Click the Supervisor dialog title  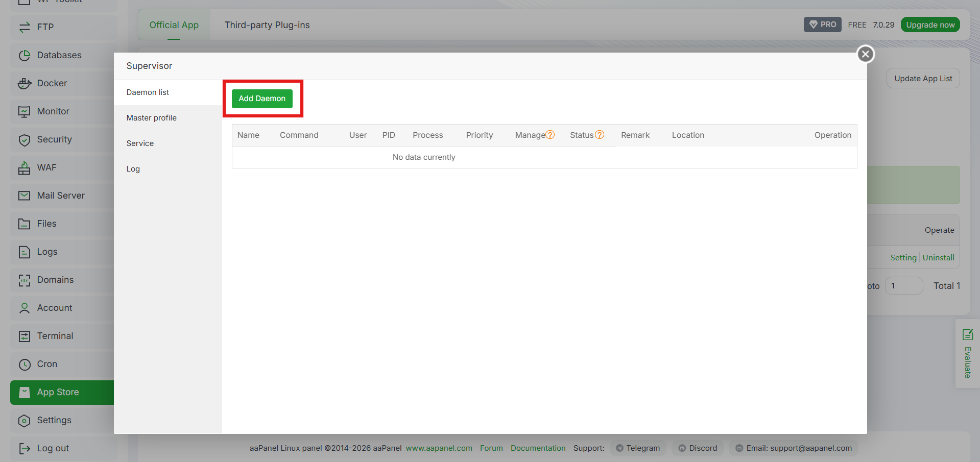tap(149, 66)
